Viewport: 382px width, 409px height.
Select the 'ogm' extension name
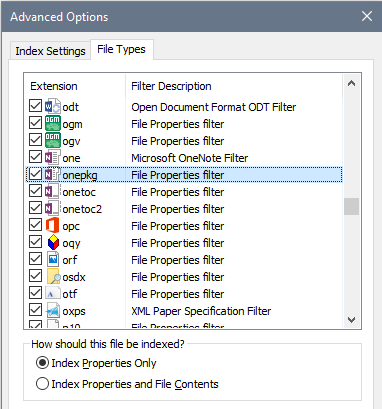click(72, 124)
